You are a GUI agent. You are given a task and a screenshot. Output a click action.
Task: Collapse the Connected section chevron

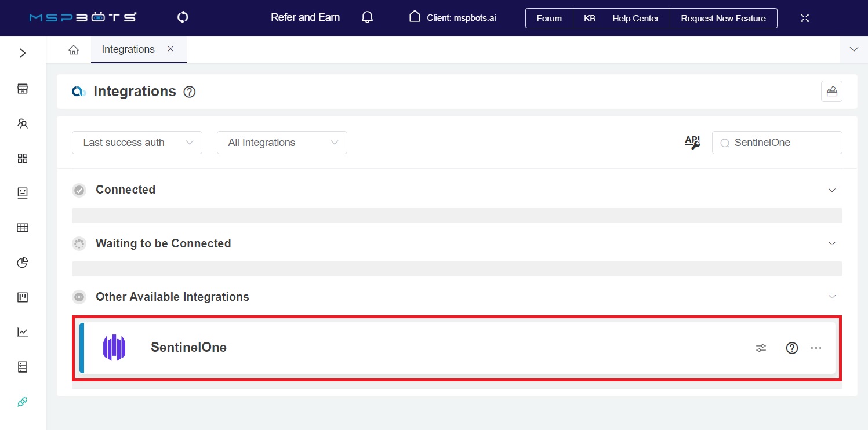pos(832,190)
